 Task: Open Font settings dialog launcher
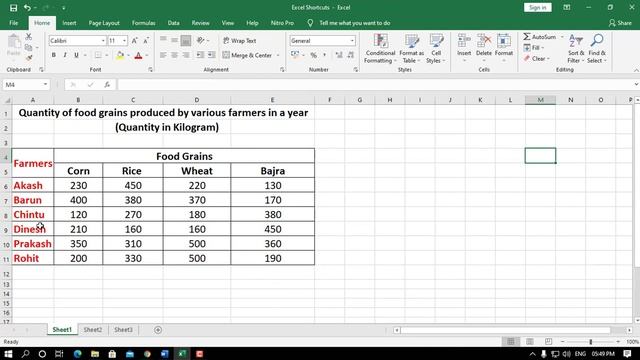pos(150,70)
